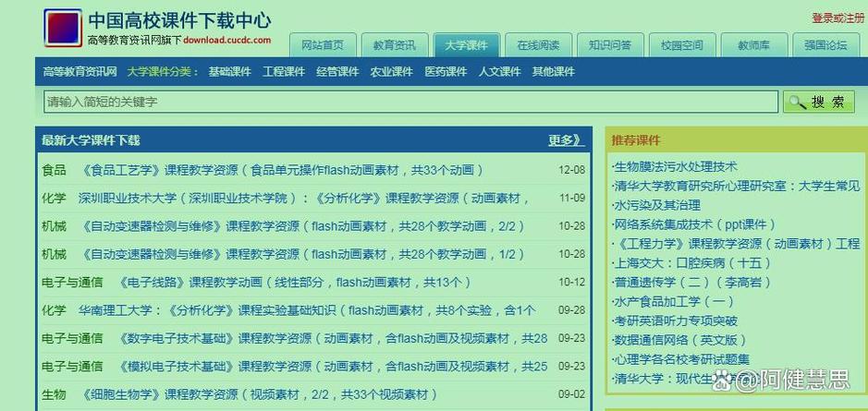Open recommended 普通遗传学（二）link
Image resolution: width=868 pixels, height=411 pixels.
[692, 282]
